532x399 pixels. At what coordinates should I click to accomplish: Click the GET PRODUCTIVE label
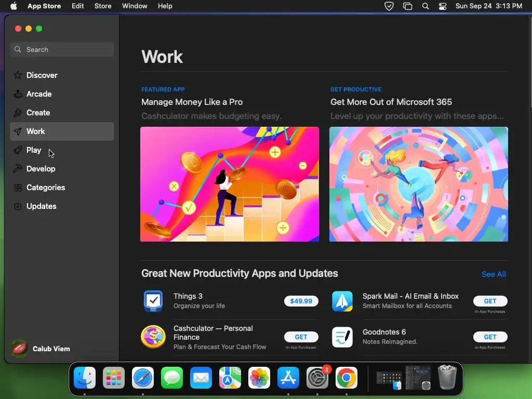(356, 89)
